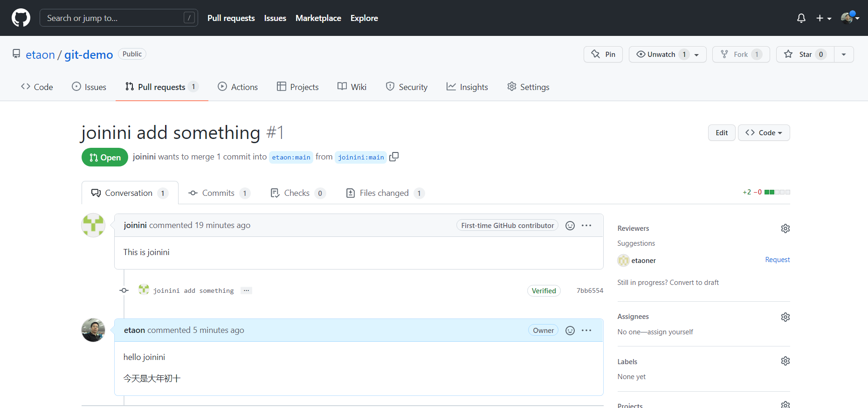Open the Wiki tab

[352, 87]
